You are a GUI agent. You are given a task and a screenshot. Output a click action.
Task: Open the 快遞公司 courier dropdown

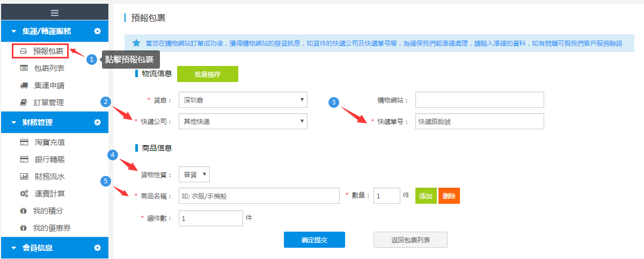pos(243,121)
